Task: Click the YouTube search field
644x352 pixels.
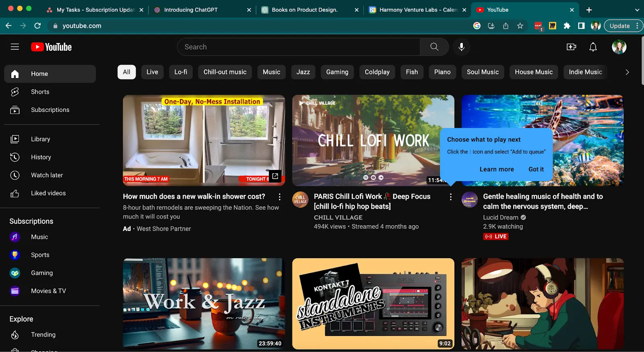Action: pyautogui.click(x=299, y=47)
